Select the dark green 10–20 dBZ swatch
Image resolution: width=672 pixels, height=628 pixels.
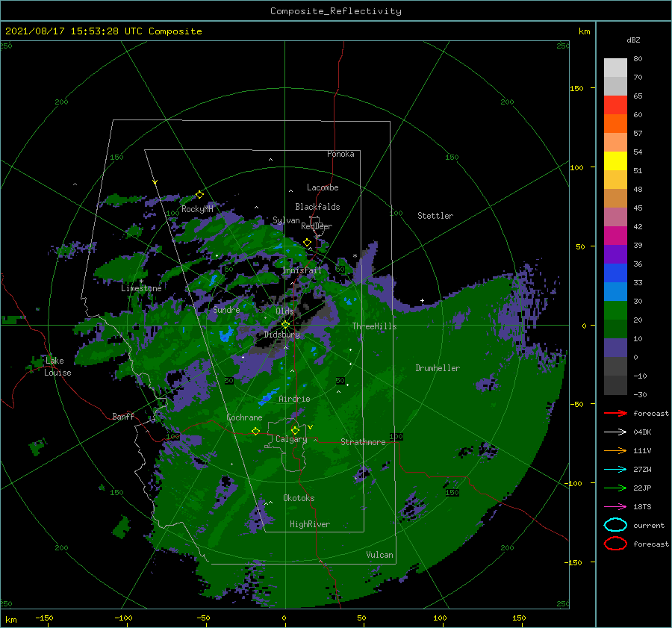point(615,329)
